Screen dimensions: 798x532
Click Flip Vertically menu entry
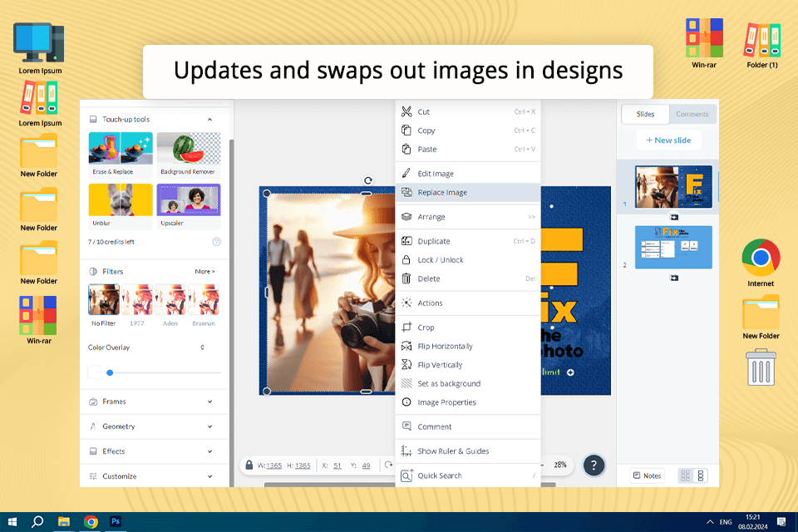tap(468, 365)
